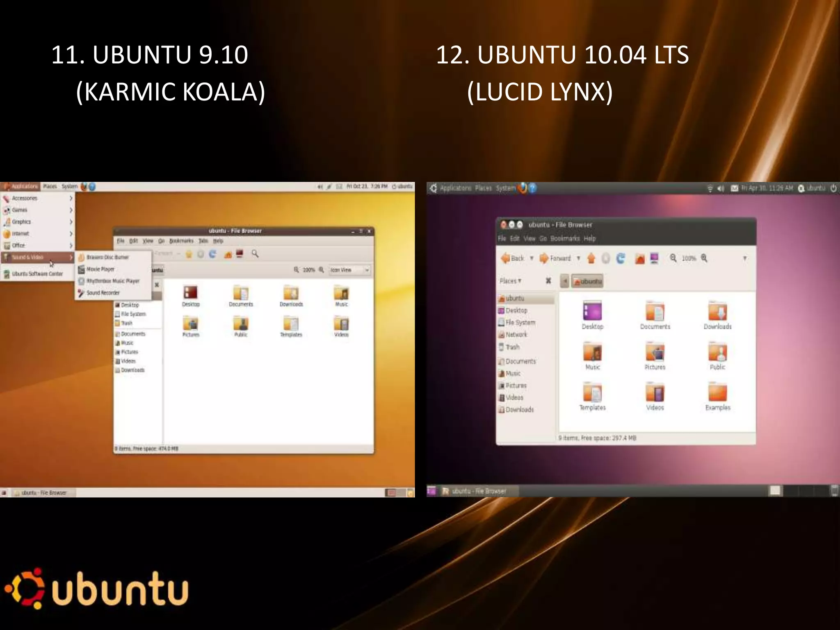Open Examples folder in Lucid file browser
The height and width of the screenshot is (630, 840).
[x=717, y=397]
